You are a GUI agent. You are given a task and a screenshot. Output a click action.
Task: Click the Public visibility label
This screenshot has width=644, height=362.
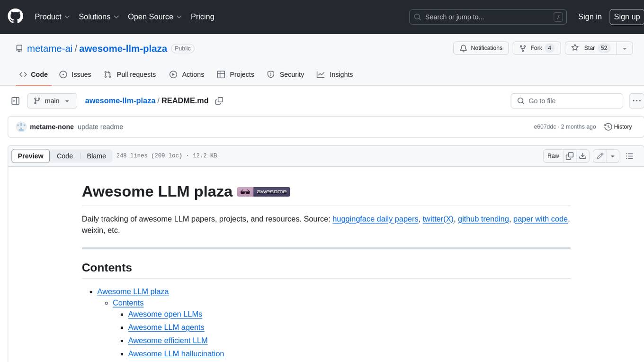pos(183,48)
